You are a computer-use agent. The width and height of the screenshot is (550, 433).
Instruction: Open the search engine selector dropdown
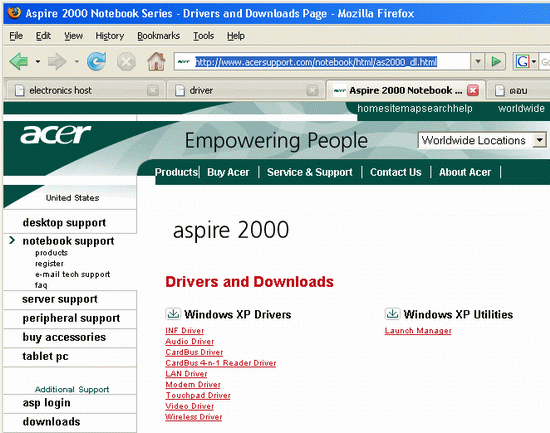click(x=534, y=62)
